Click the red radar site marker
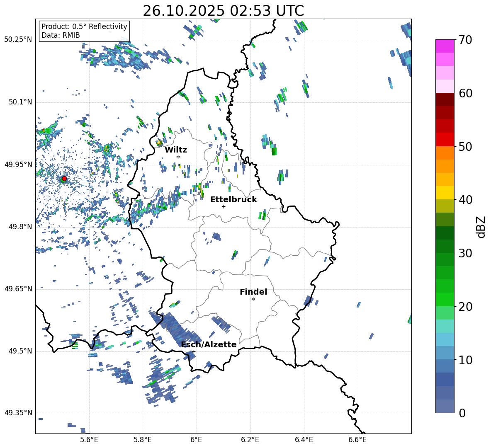This screenshot has height=448, width=491. coord(64,179)
